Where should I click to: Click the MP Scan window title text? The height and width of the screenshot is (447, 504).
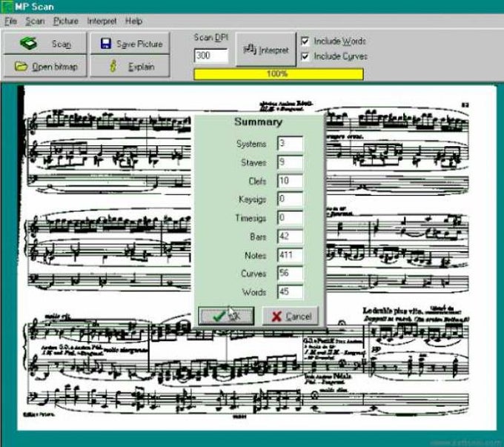tap(34, 7)
